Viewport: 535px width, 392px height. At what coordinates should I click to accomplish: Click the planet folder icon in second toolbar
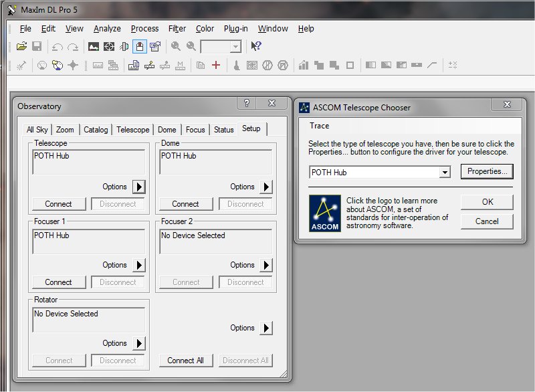point(58,65)
